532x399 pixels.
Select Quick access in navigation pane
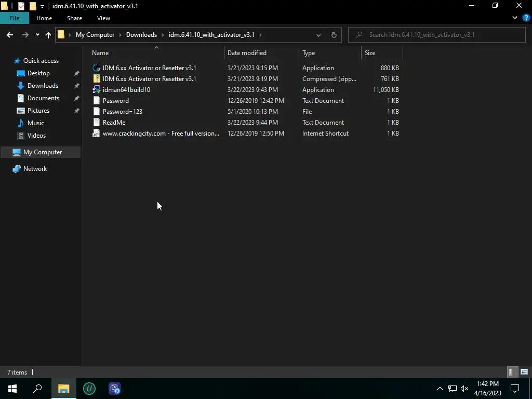tap(41, 61)
